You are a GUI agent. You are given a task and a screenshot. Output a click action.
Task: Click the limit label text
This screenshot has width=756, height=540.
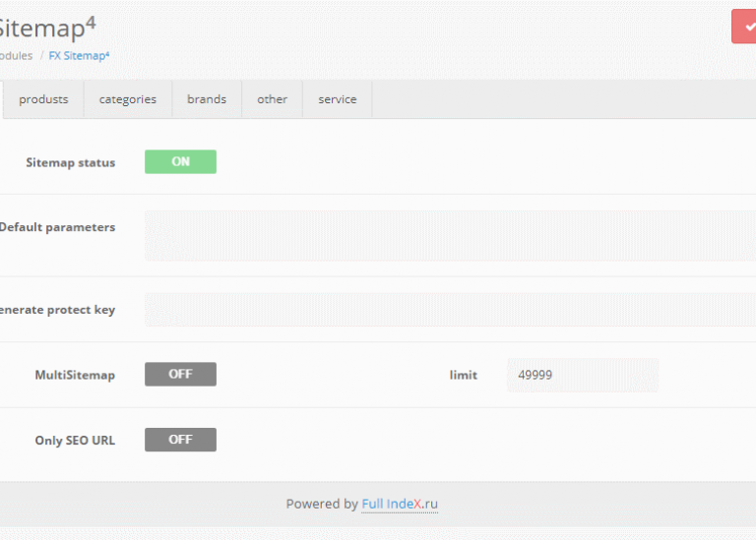click(464, 375)
